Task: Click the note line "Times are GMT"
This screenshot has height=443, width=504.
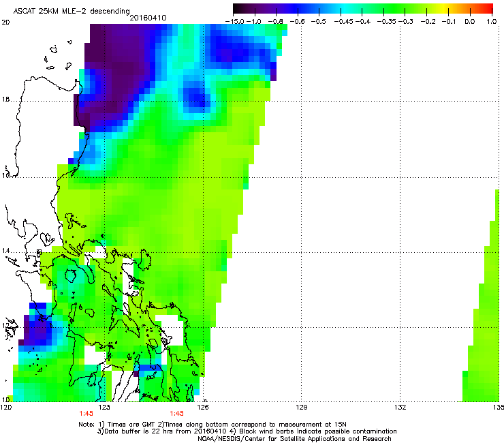Action: tap(132, 425)
